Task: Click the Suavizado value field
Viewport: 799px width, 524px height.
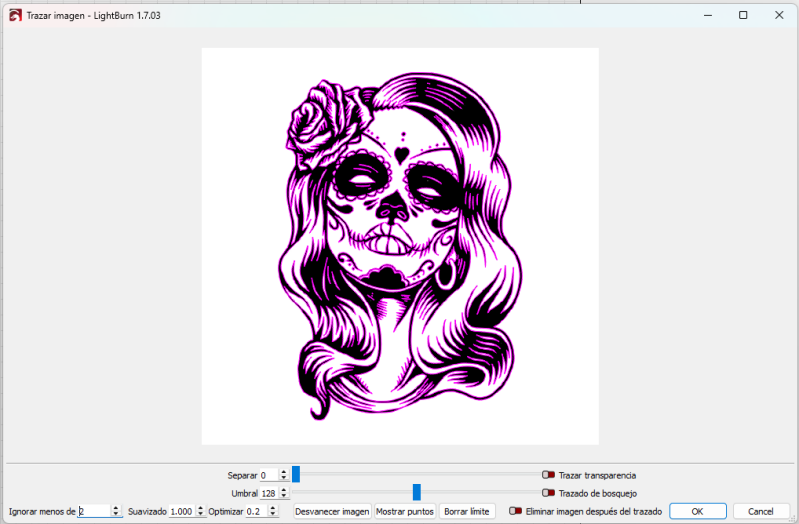Action: [x=180, y=511]
